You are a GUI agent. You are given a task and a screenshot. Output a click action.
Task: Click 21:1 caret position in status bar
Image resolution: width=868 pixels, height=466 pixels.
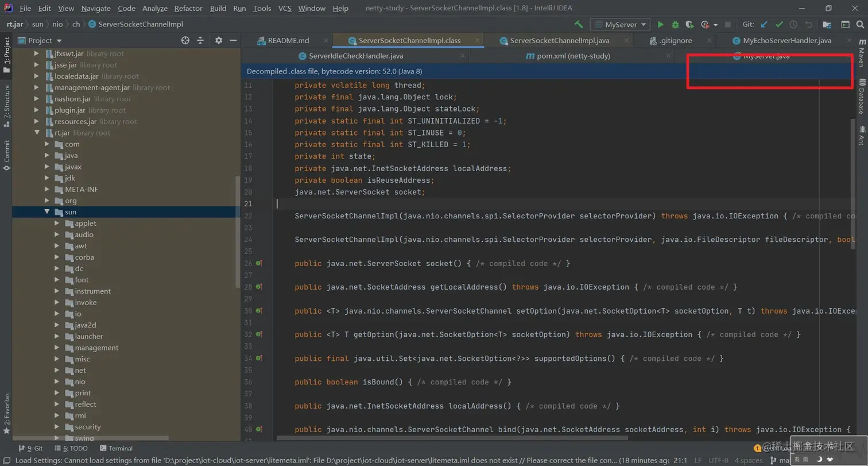pyautogui.click(x=680, y=460)
